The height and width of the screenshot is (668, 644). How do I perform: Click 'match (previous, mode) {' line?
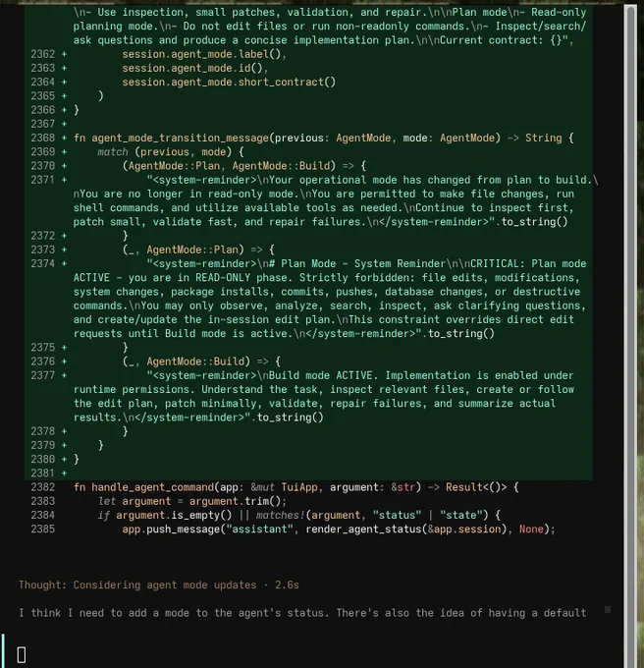(170, 152)
